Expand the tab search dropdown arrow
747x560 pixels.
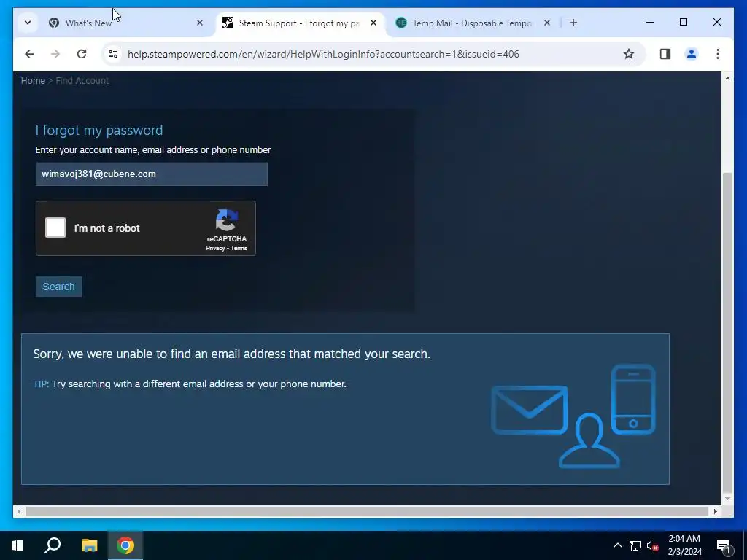pos(28,23)
